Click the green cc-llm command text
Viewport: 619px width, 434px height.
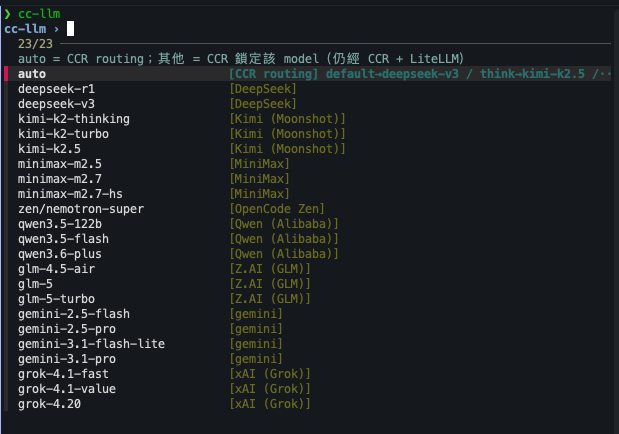39,14
